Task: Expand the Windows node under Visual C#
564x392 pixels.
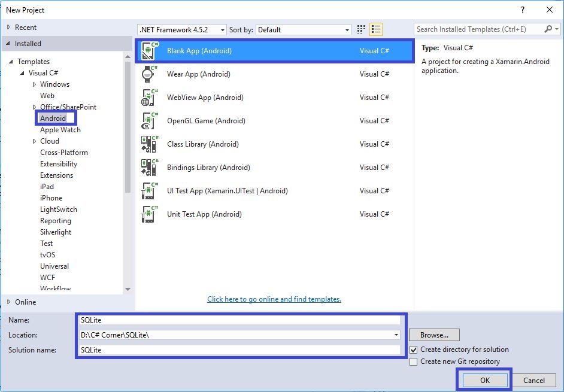Action: tap(35, 84)
